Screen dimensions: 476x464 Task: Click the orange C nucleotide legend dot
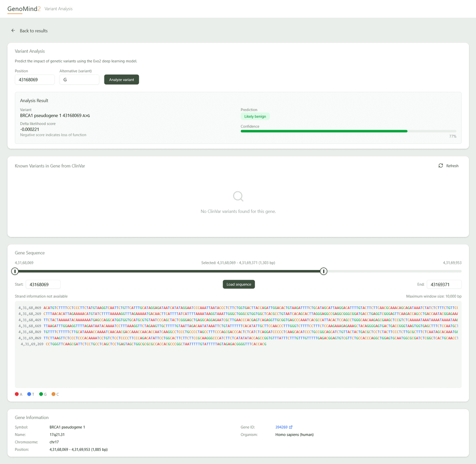53,394
